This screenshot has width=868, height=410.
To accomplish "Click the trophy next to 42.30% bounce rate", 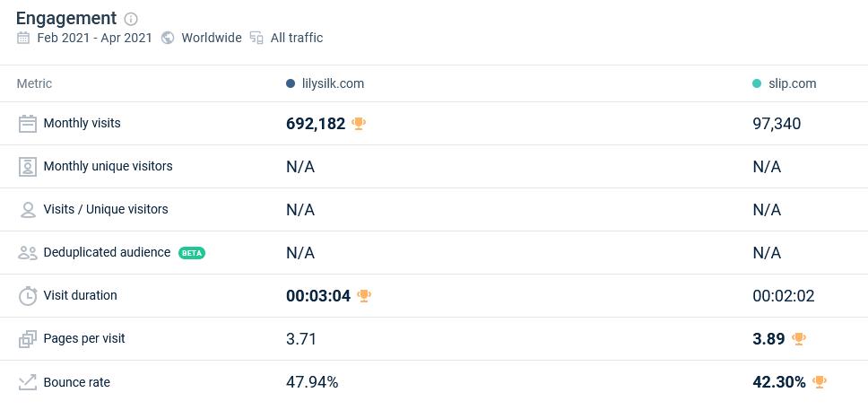I will click(x=819, y=382).
